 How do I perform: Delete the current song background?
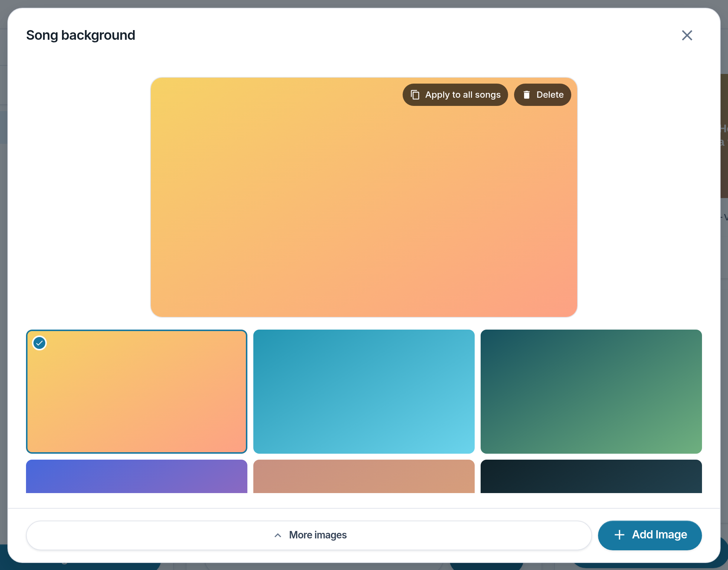click(x=542, y=95)
